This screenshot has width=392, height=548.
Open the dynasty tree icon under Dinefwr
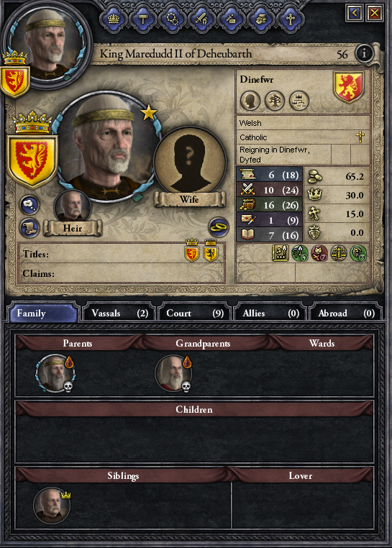[x=275, y=101]
